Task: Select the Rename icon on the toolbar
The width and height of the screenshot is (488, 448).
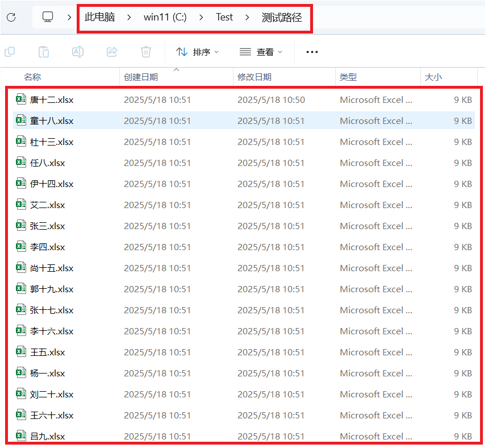Action: click(77, 52)
